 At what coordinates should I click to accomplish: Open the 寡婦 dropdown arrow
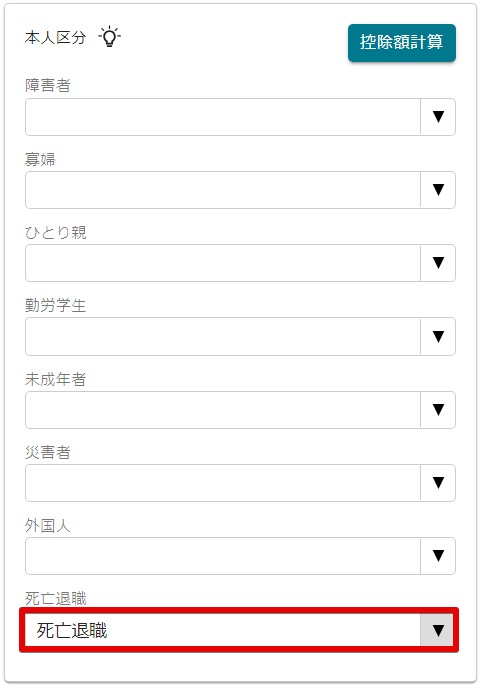438,190
